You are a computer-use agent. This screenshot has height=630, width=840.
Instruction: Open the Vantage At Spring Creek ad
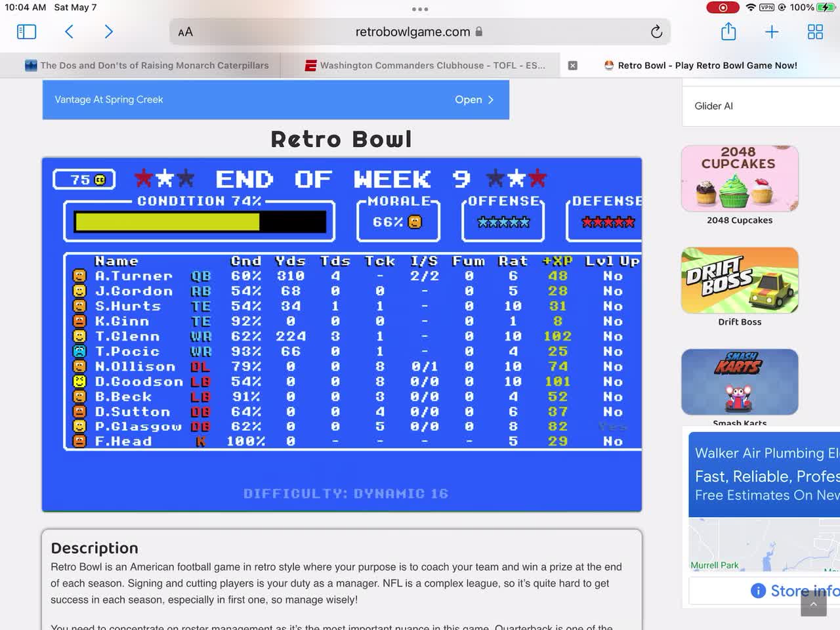276,100
